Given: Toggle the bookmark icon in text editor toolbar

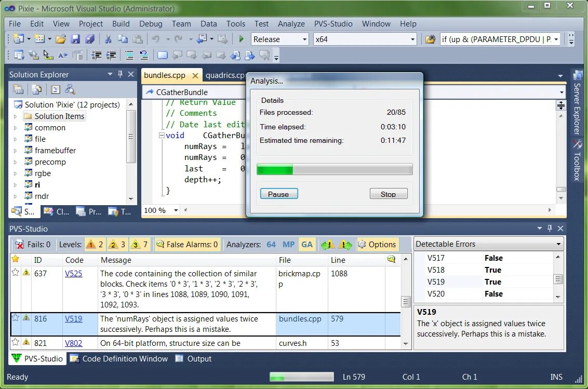Looking at the screenshot, I should tap(163, 56).
